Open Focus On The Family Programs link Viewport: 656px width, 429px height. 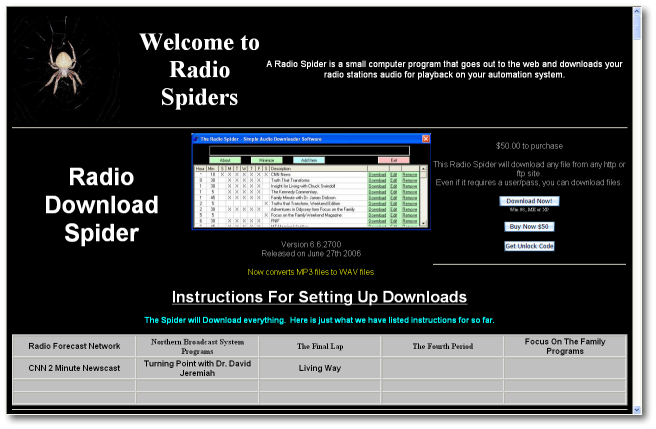point(565,346)
